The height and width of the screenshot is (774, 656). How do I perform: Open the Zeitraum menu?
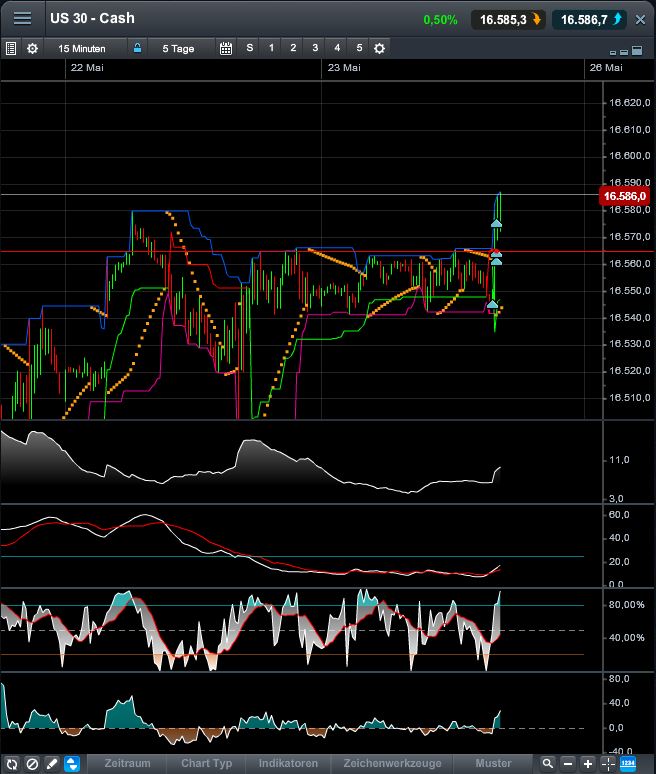(x=127, y=764)
